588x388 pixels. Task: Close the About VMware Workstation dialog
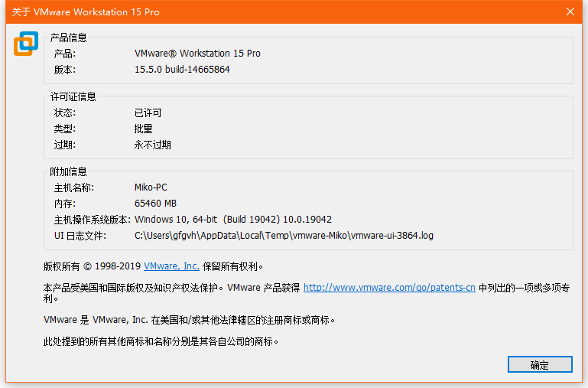570,12
